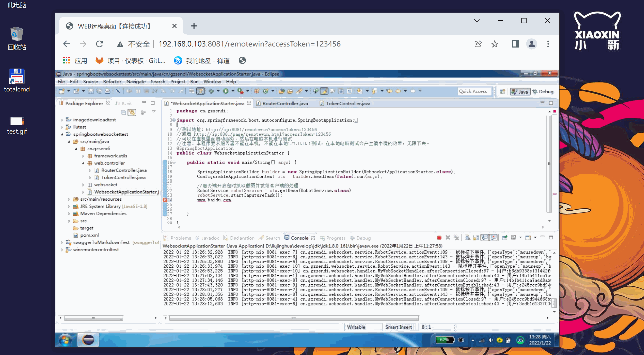644x355 pixels.
Task: Click the Collapse All icon in Package Explorer
Action: click(x=123, y=113)
